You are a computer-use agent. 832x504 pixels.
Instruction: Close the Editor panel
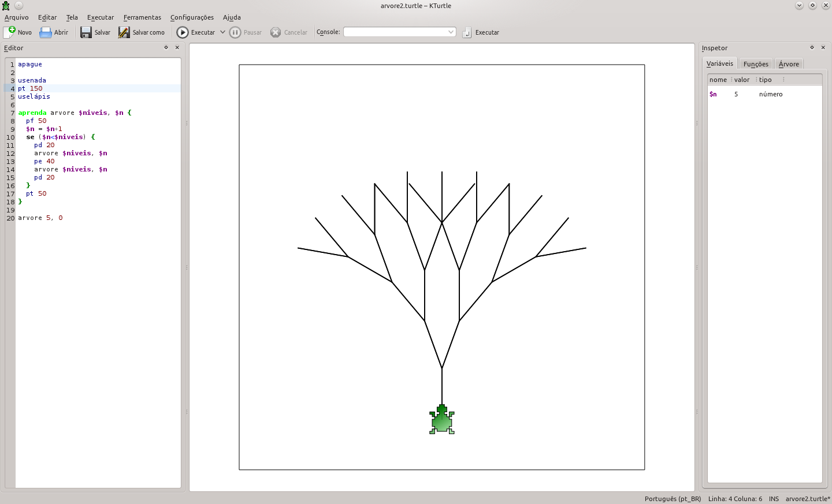[177, 47]
